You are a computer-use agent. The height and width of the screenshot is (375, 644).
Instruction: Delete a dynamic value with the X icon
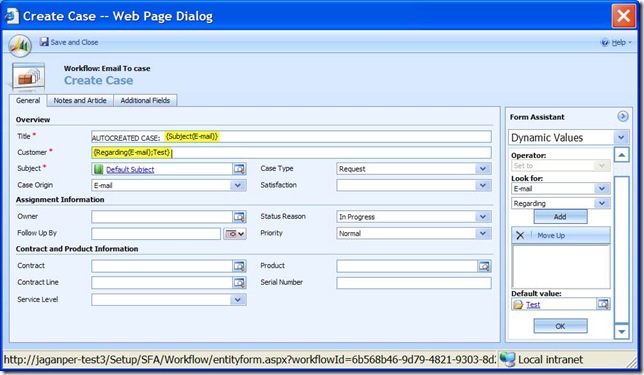coord(520,235)
